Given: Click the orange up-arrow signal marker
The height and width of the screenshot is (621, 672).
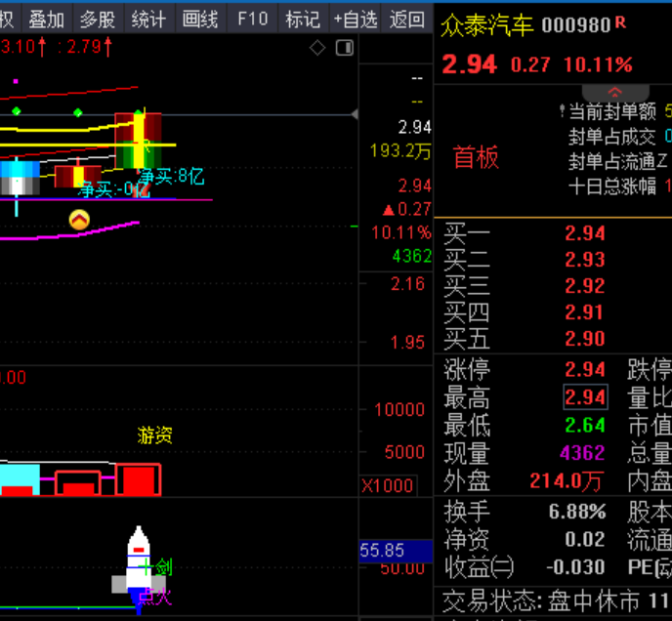Looking at the screenshot, I should pos(79,220).
